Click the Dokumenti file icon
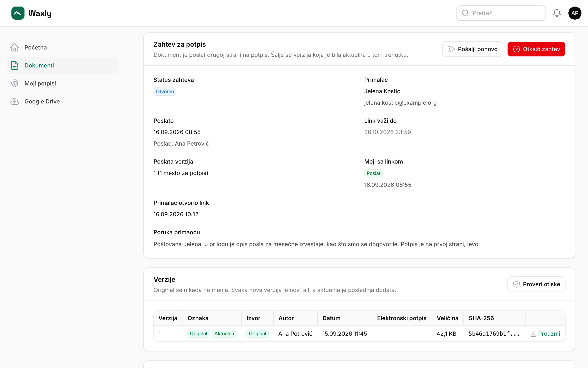 tap(14, 65)
